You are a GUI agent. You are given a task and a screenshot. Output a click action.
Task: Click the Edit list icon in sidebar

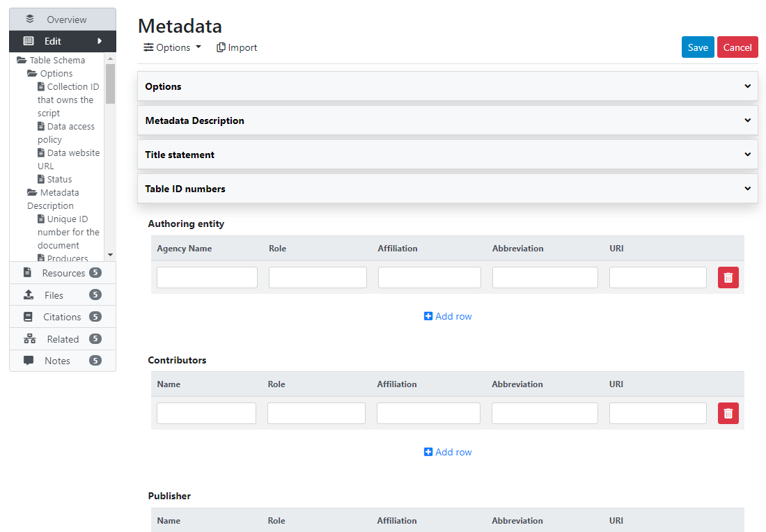[29, 41]
